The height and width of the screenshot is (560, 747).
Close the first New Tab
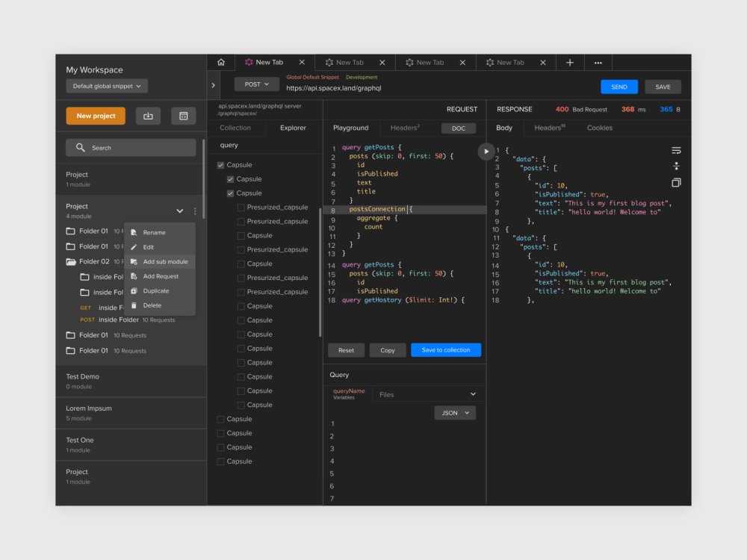click(x=302, y=63)
